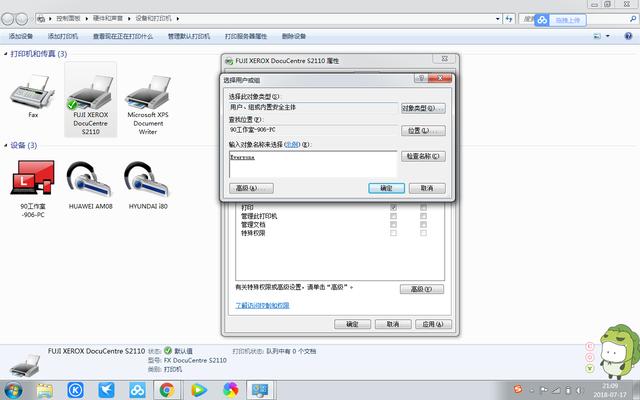The height and width of the screenshot is (400, 640).
Task: Click the 位置(L)... button
Action: (423, 131)
